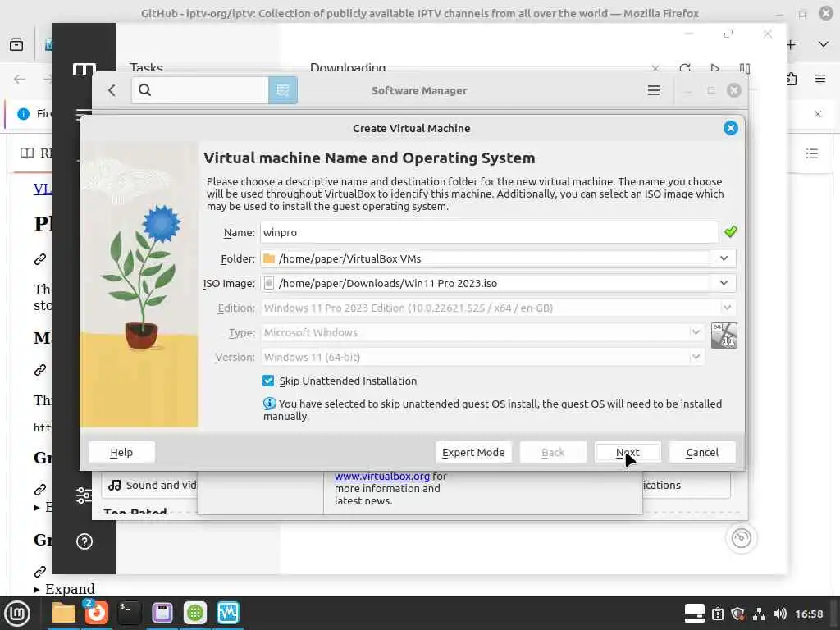Open the security shield tray icon
The height and width of the screenshot is (630, 840).
click(x=737, y=614)
